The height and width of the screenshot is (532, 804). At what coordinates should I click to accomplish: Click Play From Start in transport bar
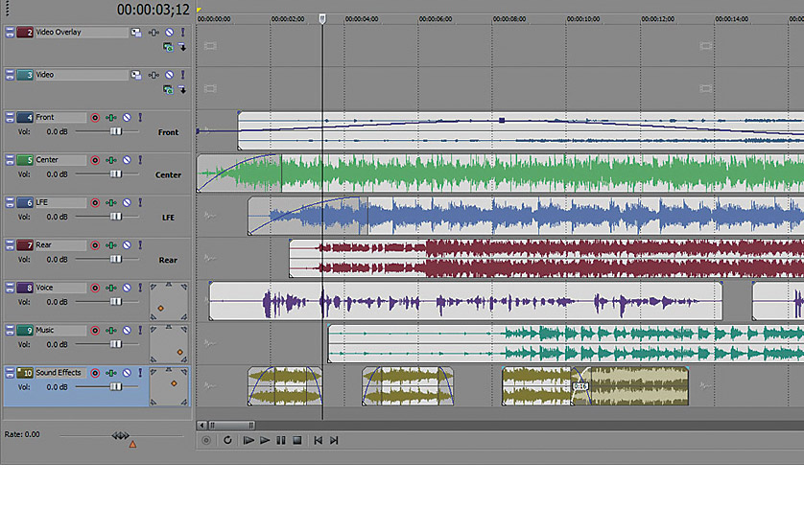248,441
